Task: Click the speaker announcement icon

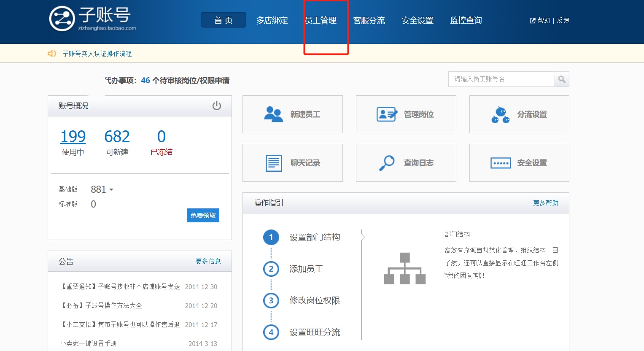Action: click(x=52, y=54)
